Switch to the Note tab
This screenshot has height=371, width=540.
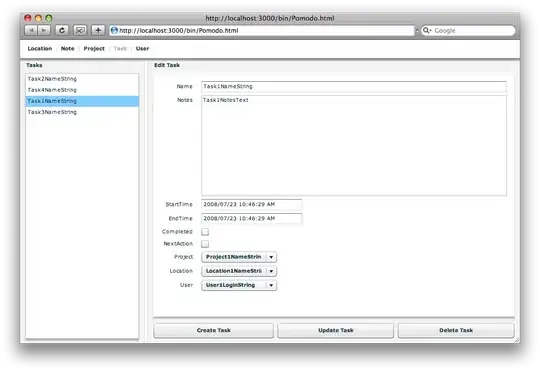point(68,49)
